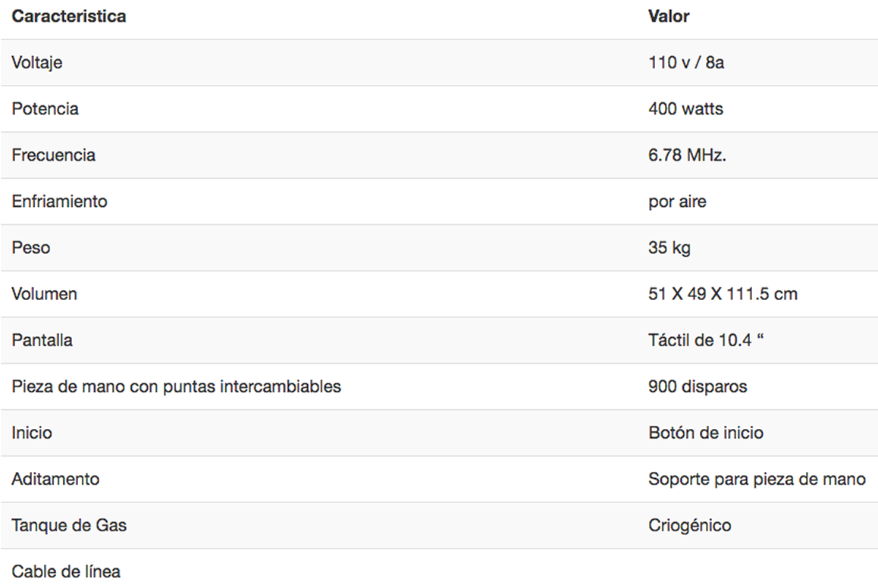Click the Valor column header

669,16
